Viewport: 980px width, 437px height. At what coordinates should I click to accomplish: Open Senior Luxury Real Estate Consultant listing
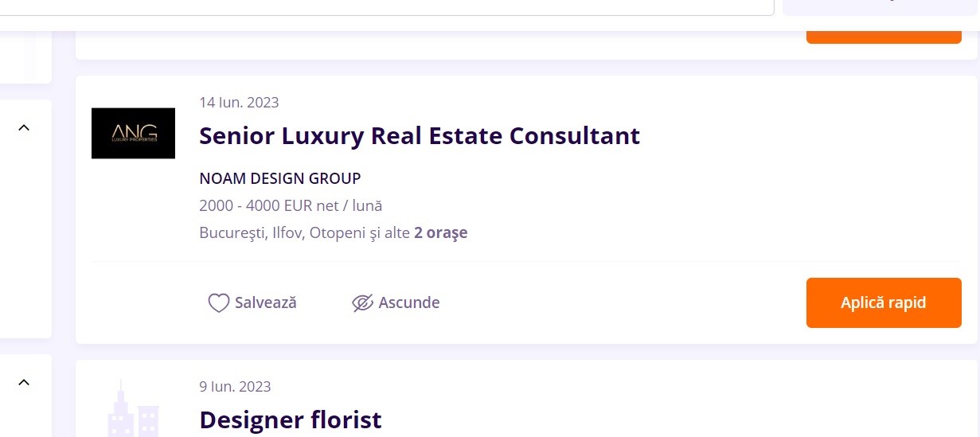420,136
